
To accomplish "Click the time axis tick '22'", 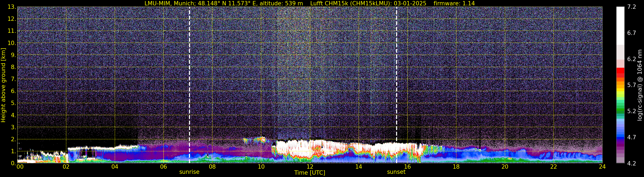I will (x=554, y=167).
